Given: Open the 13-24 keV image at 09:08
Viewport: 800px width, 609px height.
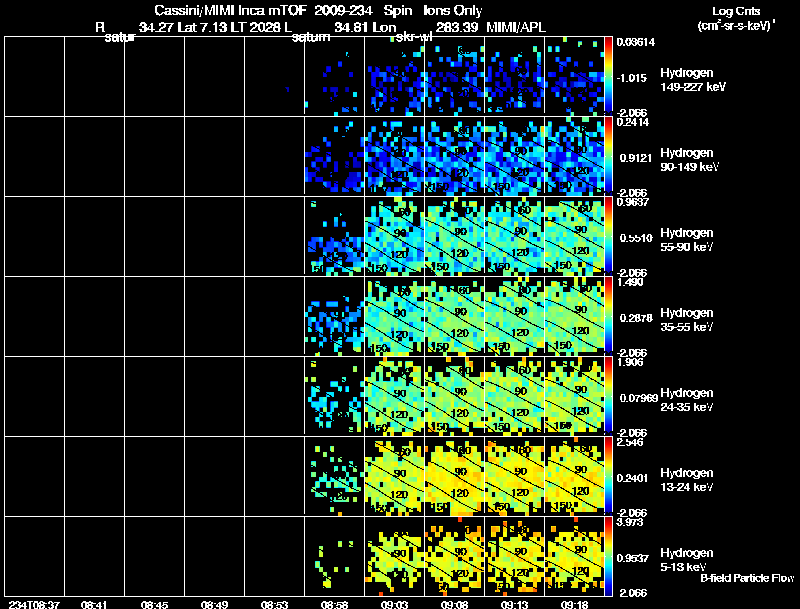Looking at the screenshot, I should click(455, 476).
